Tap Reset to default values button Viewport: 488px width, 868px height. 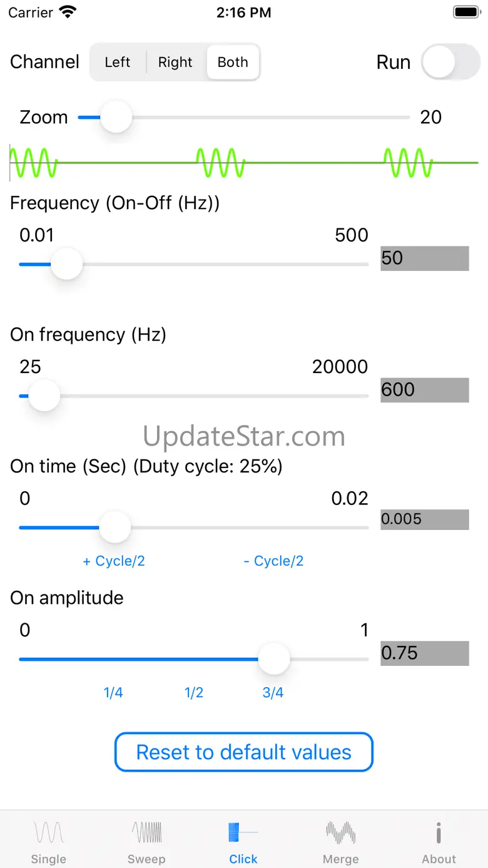[244, 752]
